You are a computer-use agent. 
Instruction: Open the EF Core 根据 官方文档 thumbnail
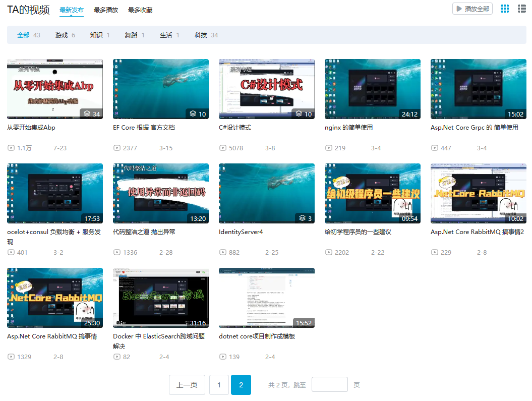[x=161, y=89]
